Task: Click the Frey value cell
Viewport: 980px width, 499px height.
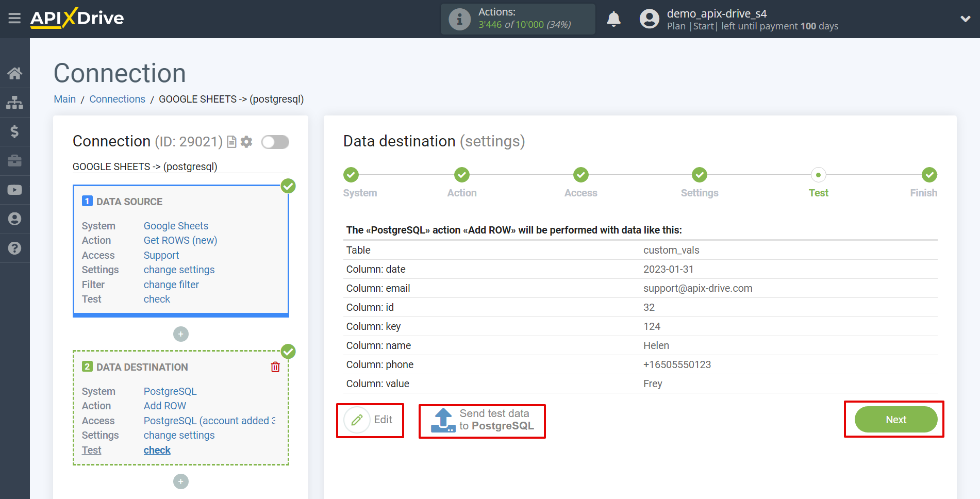Action: pyautogui.click(x=653, y=384)
